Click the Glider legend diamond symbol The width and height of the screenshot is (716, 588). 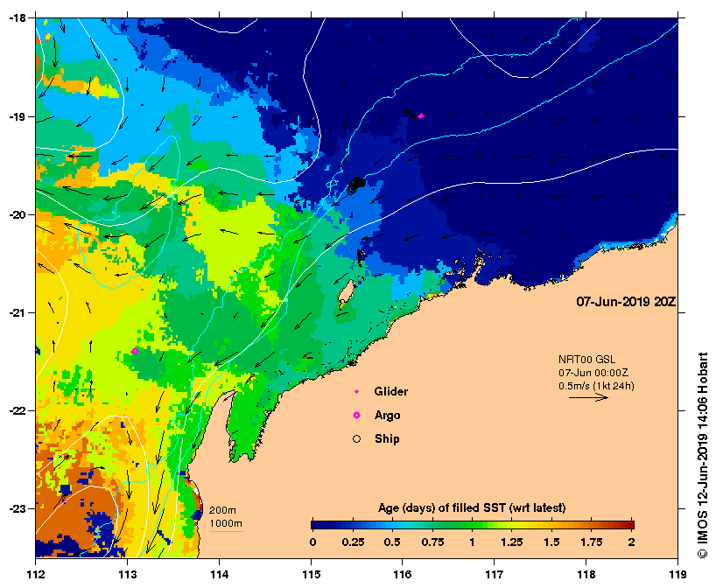tap(356, 392)
